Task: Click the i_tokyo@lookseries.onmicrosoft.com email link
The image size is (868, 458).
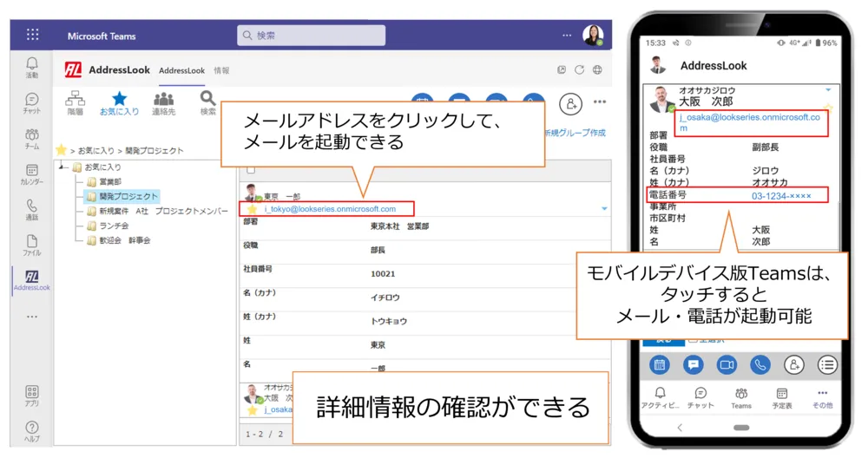Action: click(x=330, y=209)
